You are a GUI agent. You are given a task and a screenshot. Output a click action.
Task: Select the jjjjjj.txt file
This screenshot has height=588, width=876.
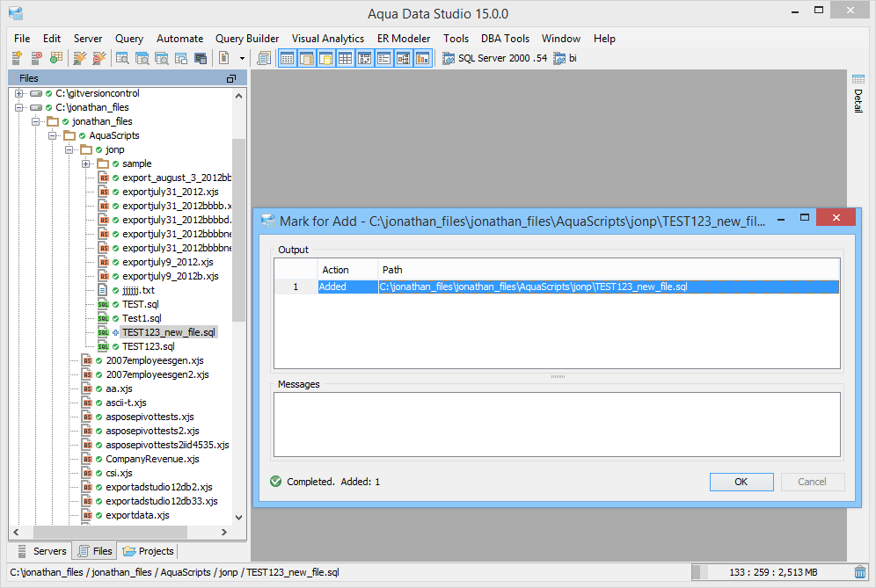[x=138, y=290]
